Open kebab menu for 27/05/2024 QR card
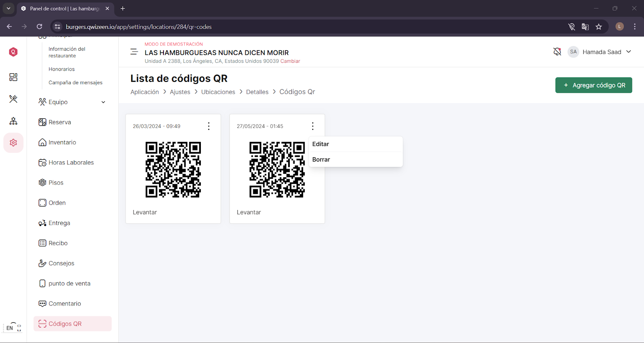 point(312,126)
